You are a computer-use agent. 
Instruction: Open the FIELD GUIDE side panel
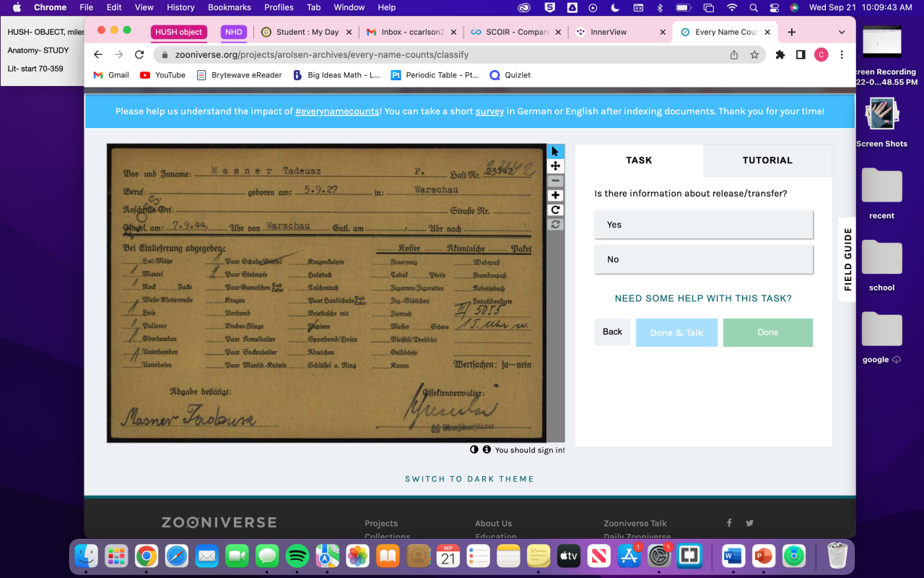click(x=847, y=259)
